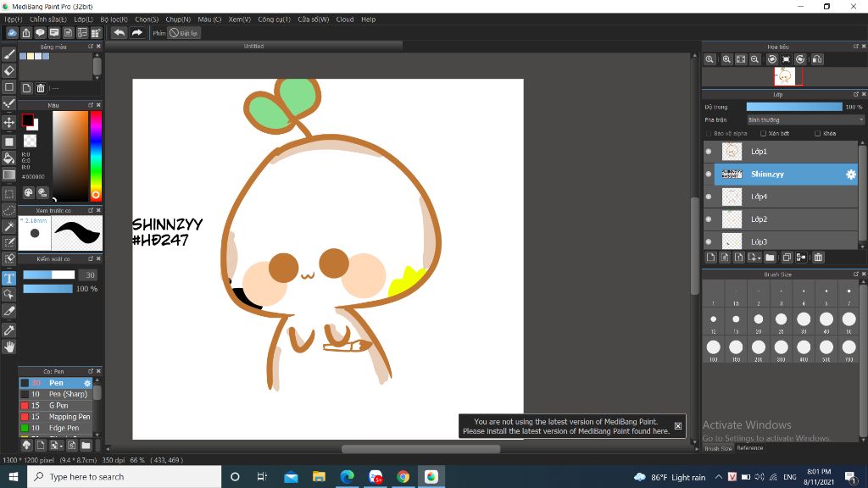Screen dimensions: 868x488
Task: Create a new raster layer
Action: [711, 258]
